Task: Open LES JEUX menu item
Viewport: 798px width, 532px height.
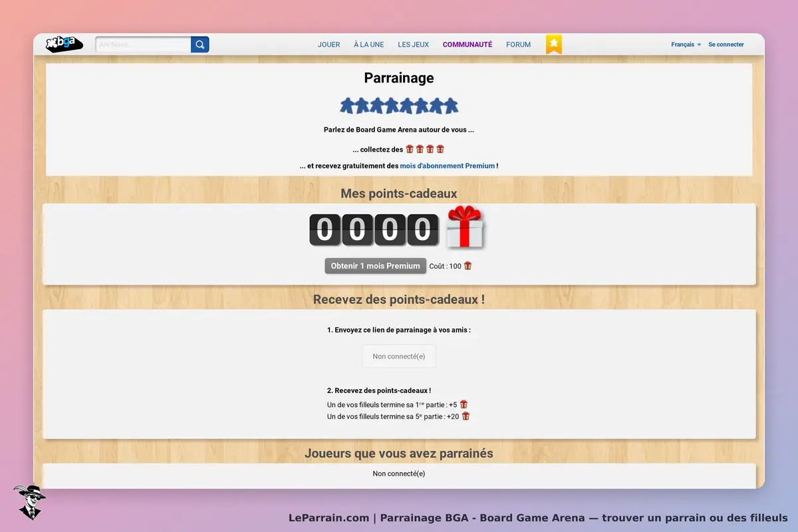Action: pyautogui.click(x=413, y=45)
